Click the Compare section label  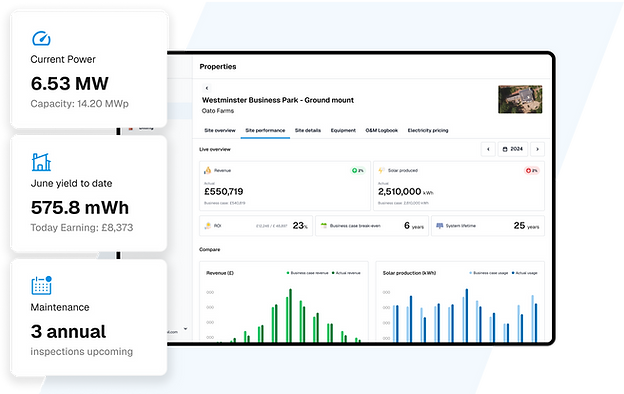[209, 250]
